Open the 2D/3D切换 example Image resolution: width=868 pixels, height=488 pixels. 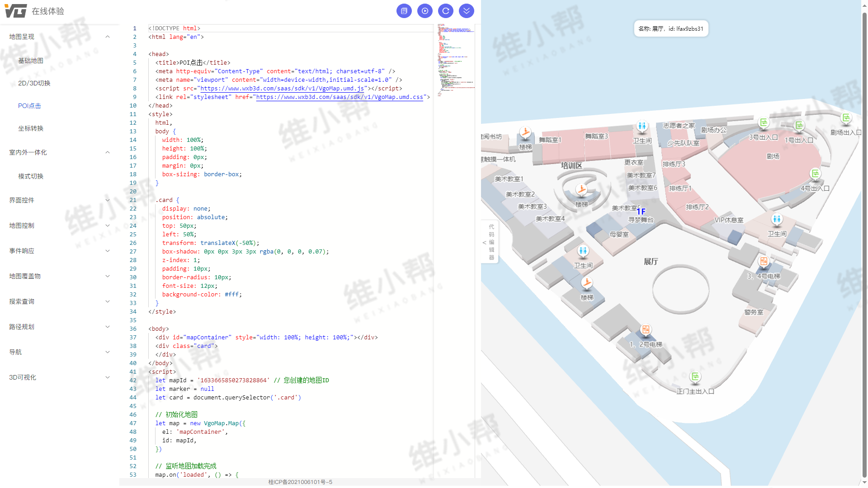click(34, 83)
